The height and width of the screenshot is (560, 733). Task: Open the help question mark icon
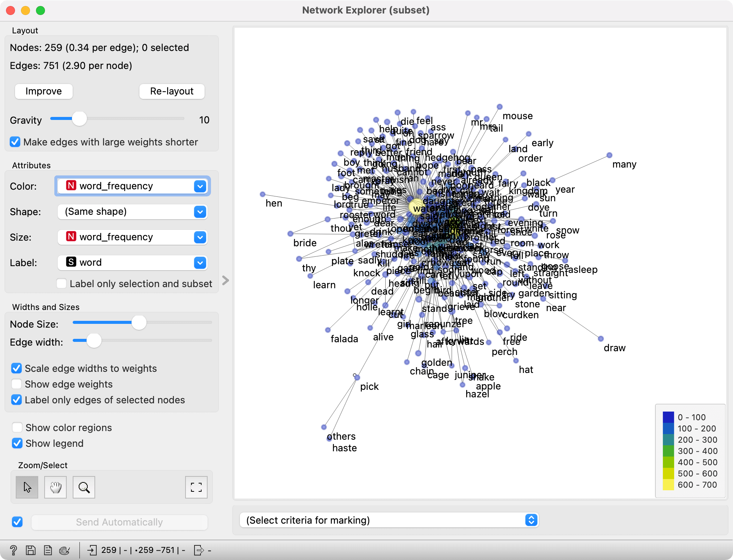(x=13, y=550)
